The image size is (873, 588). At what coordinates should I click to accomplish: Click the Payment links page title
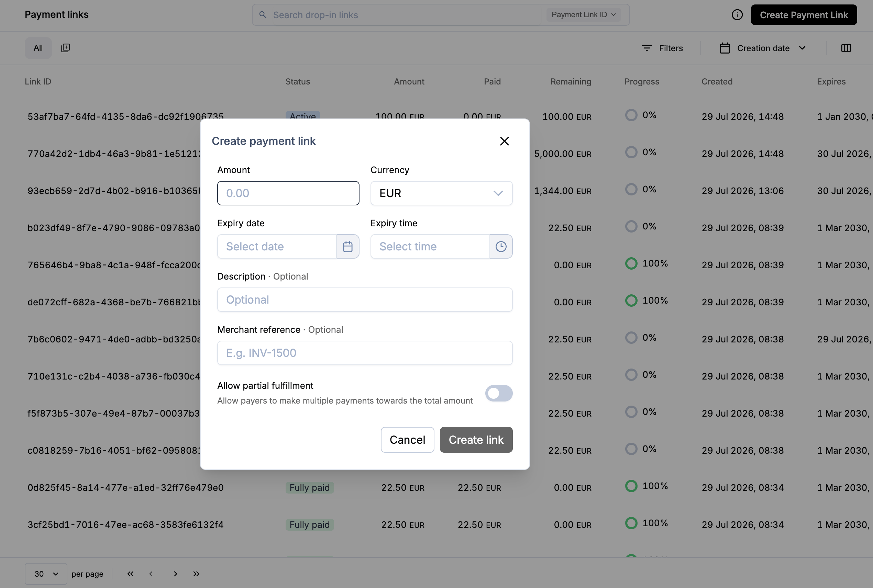(x=57, y=15)
